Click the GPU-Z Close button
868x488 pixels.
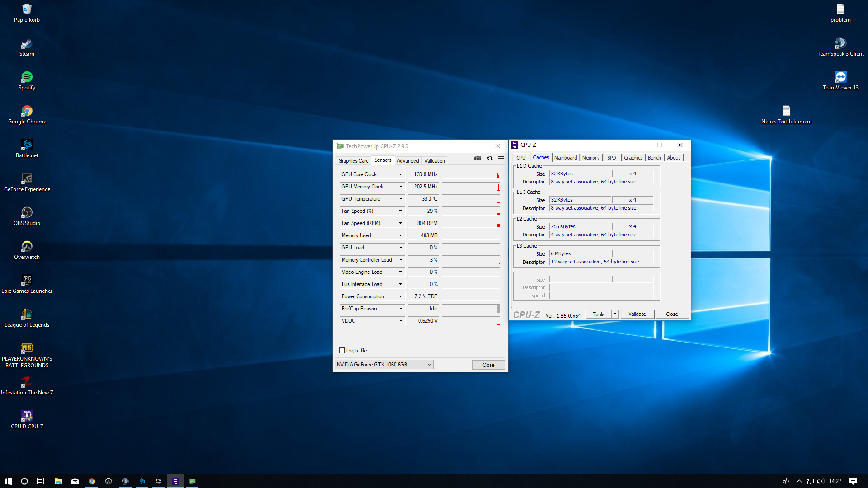(488, 365)
